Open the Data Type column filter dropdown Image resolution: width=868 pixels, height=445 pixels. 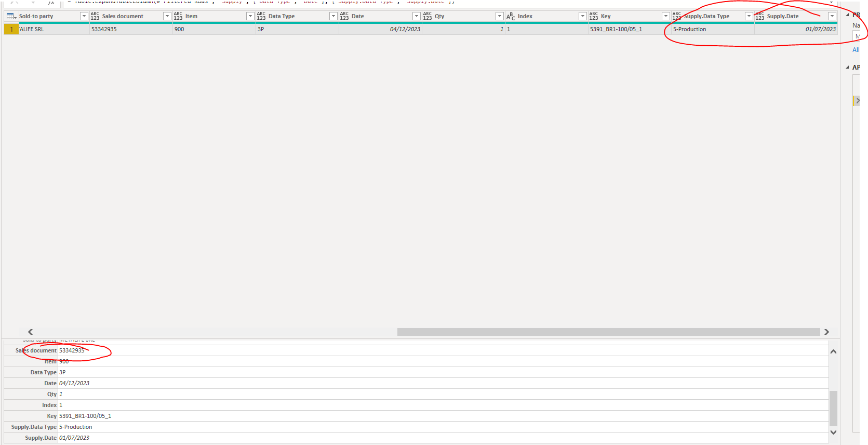(x=333, y=16)
